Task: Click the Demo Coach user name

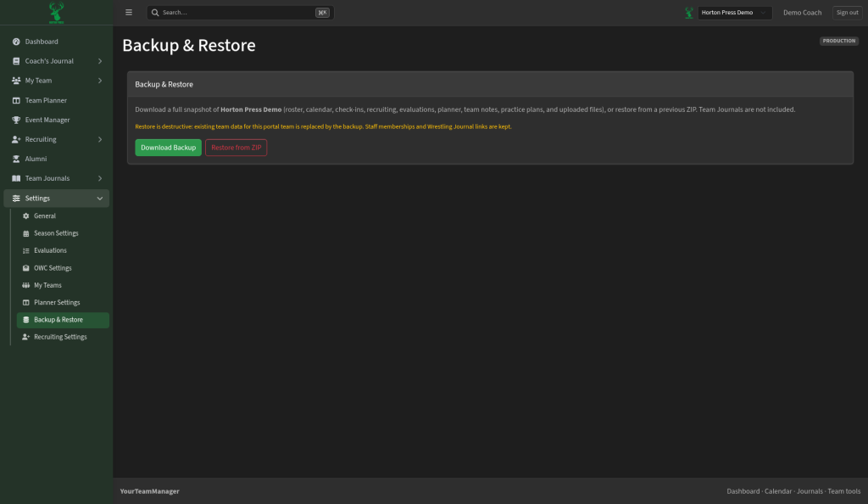Action: coord(802,12)
